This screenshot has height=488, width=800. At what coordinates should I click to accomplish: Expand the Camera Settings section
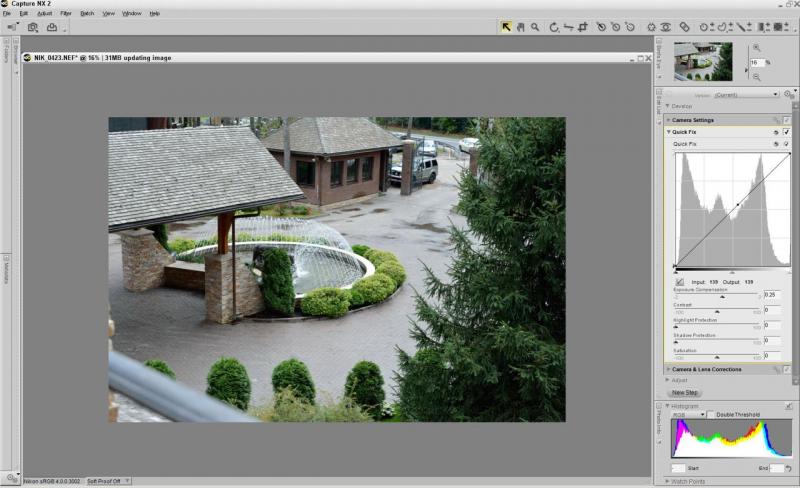click(x=668, y=120)
